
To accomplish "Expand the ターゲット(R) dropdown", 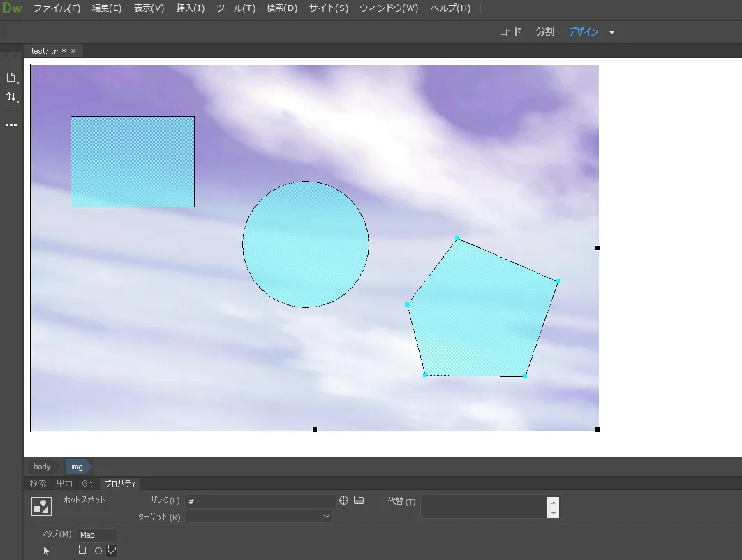I will (x=326, y=517).
